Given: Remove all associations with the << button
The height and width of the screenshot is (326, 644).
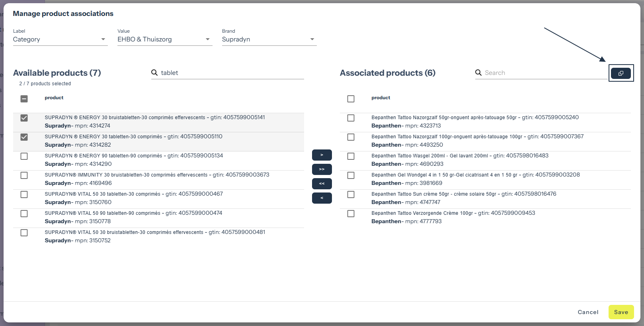Looking at the screenshot, I should pyautogui.click(x=322, y=184).
